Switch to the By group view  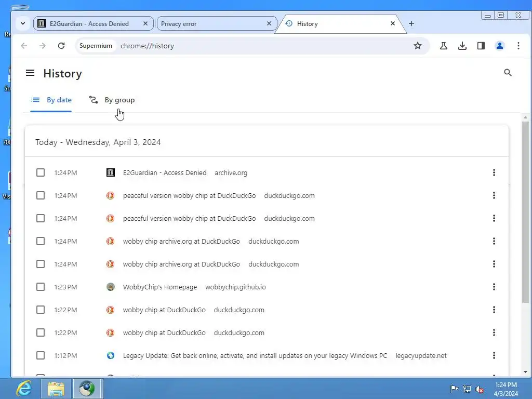tap(112, 100)
